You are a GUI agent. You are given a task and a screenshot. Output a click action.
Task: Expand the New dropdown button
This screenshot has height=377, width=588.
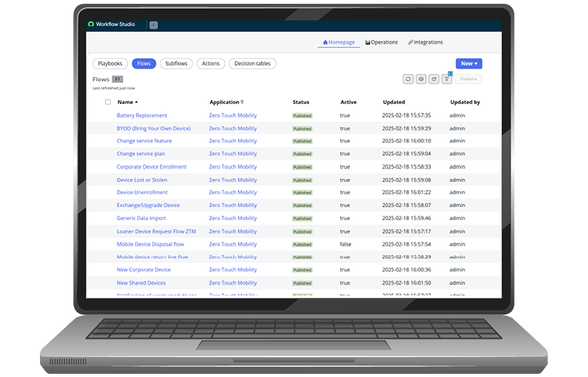(468, 63)
